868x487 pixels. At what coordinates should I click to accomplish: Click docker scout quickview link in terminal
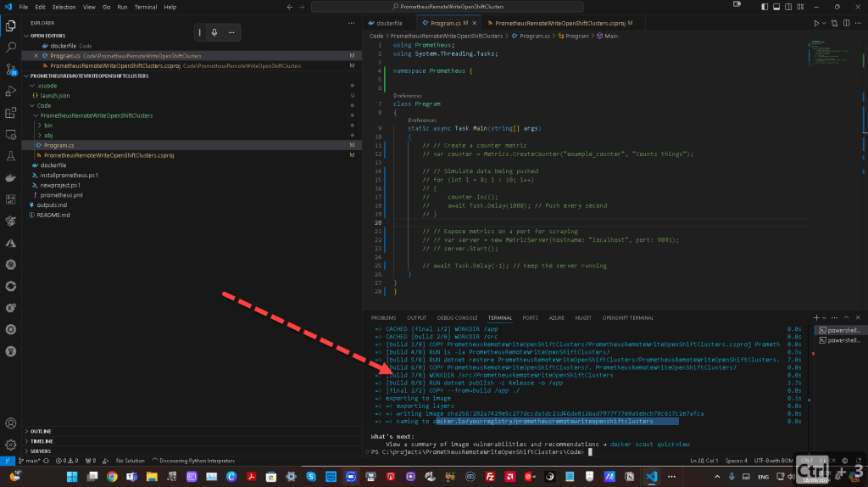pos(649,445)
